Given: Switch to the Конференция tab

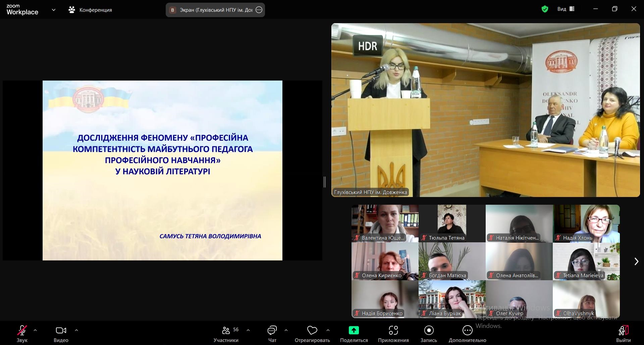Looking at the screenshot, I should (90, 10).
